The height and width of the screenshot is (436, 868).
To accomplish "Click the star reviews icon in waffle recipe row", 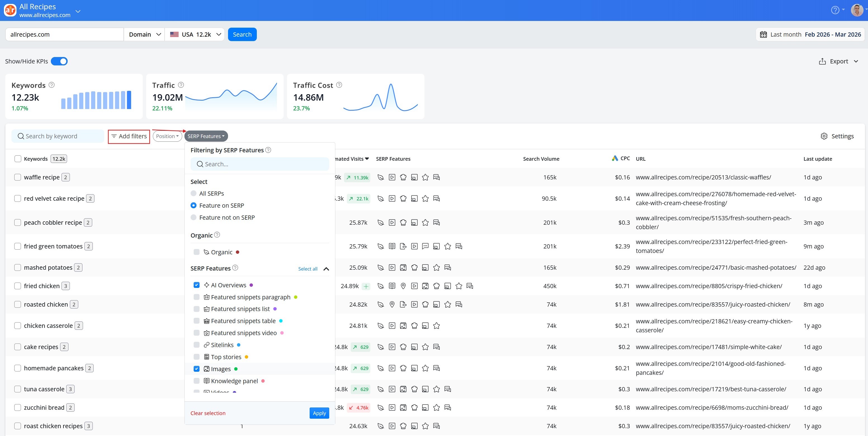I will pyautogui.click(x=425, y=177).
